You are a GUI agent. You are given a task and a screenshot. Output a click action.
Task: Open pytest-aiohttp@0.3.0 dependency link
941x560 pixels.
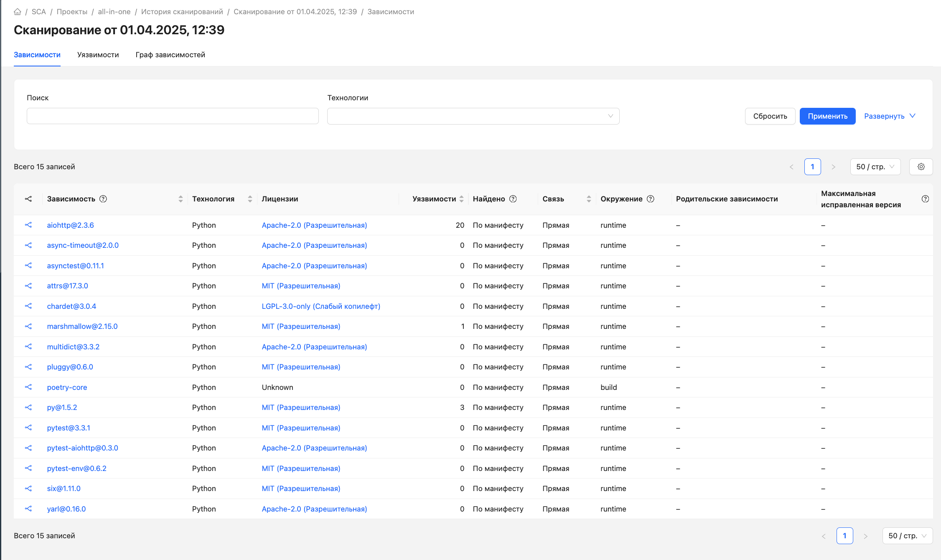[83, 448]
